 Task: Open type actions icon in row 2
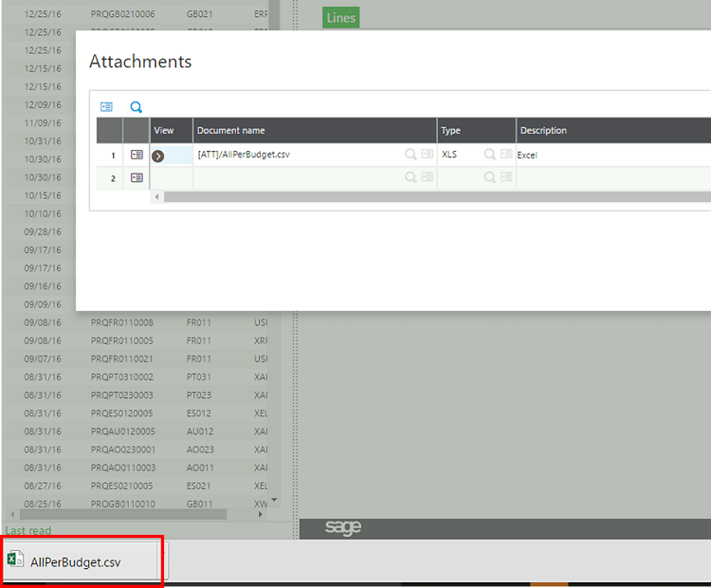pyautogui.click(x=506, y=176)
